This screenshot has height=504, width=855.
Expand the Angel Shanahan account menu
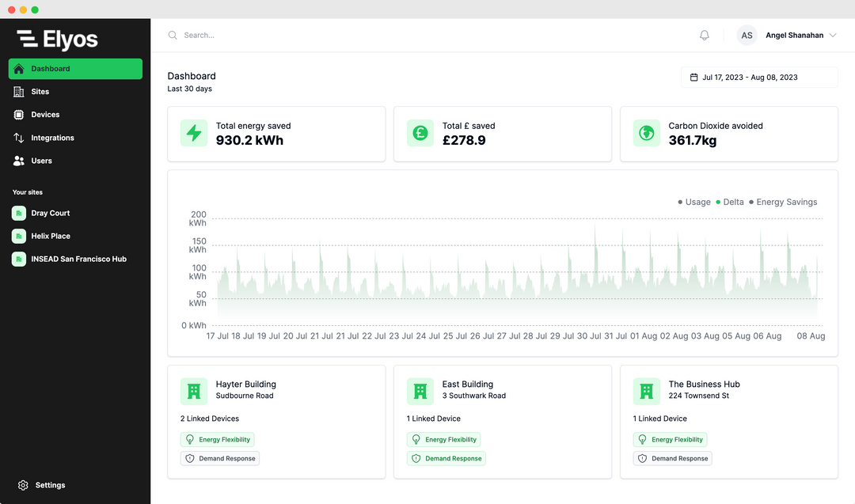[x=796, y=35]
